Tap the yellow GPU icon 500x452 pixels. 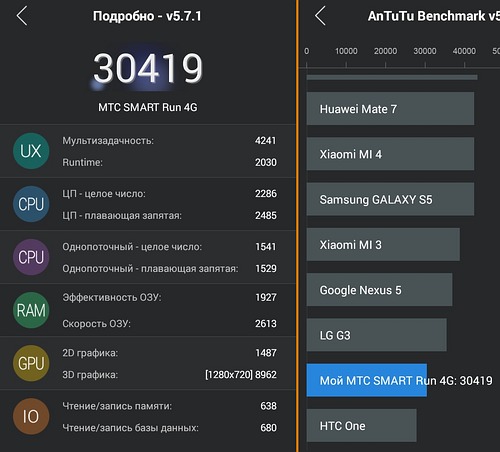31,363
